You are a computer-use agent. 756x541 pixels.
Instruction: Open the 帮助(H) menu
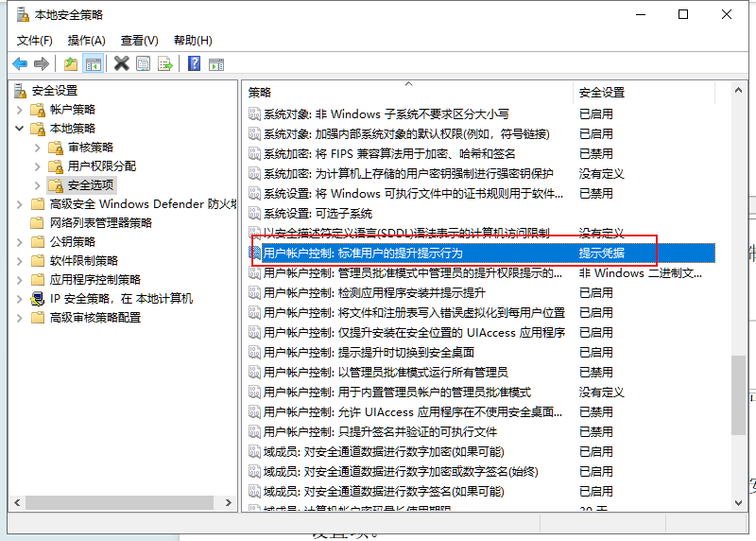193,41
